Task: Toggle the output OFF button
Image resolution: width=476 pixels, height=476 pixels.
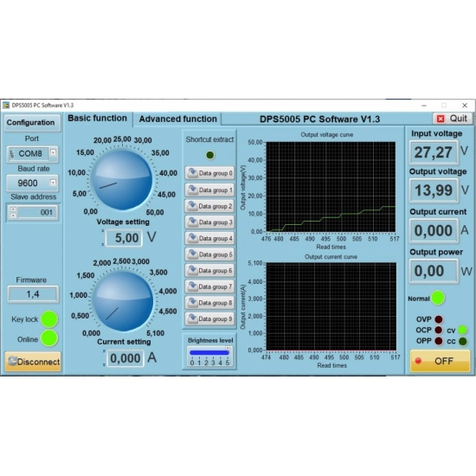Action: point(441,361)
